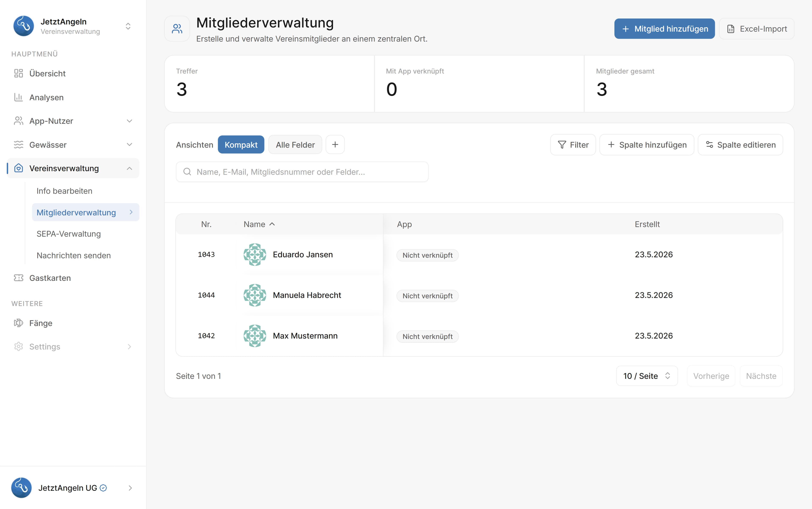
Task: Click the magnifier icon in search field
Action: (x=187, y=172)
